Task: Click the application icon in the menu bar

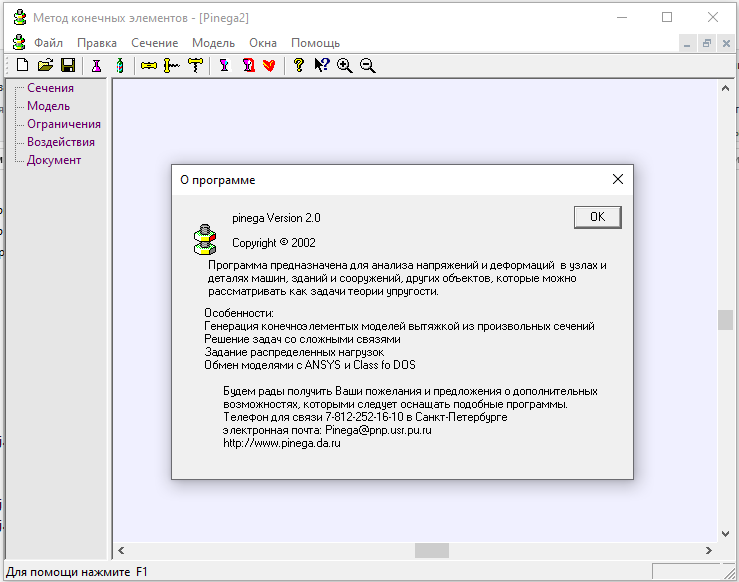Action: [x=19, y=42]
